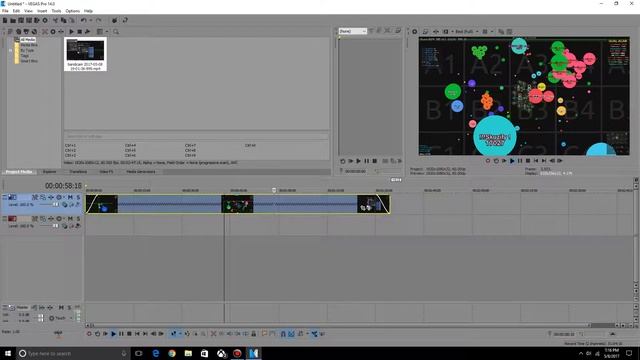Image resolution: width=640 pixels, height=360 pixels.
Task: Open the Split Screen View dropdown arrow
Action: (x=452, y=31)
